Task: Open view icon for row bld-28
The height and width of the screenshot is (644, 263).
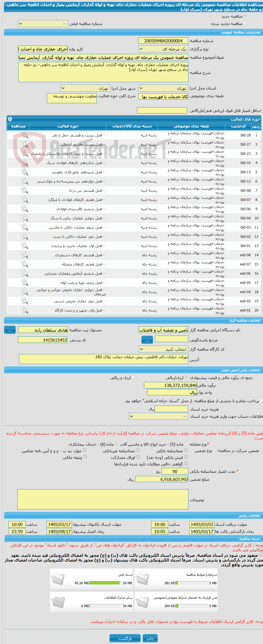Action: pyautogui.click(x=24, y=135)
